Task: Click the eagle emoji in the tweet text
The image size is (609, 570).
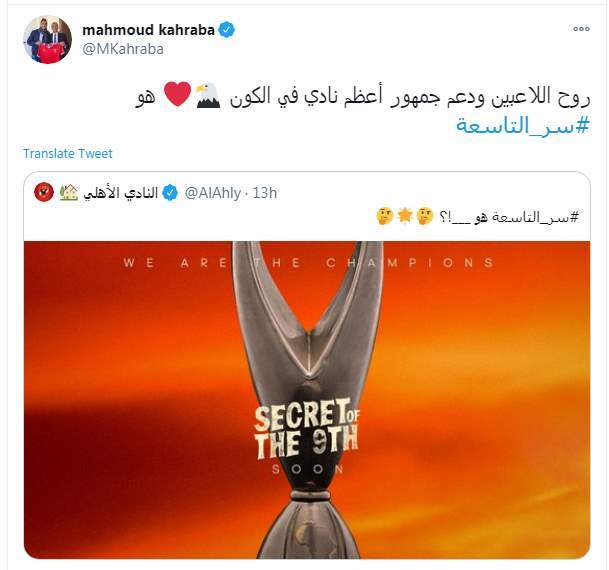Action: coord(208,95)
